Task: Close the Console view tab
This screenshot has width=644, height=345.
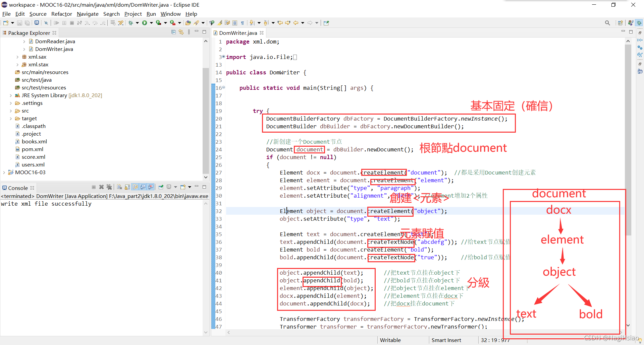Action: point(32,188)
